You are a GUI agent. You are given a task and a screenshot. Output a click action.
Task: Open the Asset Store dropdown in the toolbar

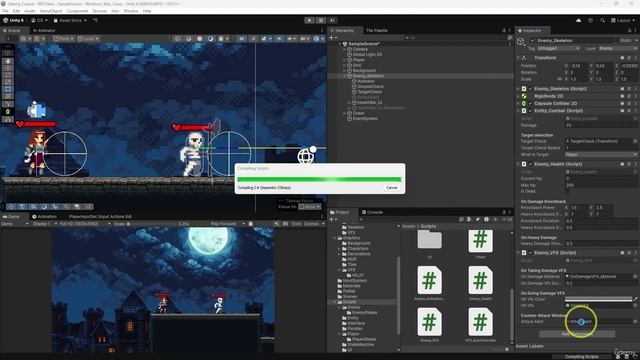coord(70,20)
